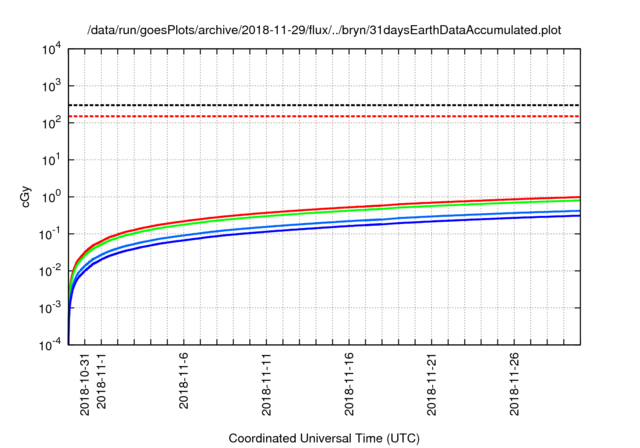Viewport: 640px width, 448px height.
Task: Click the Coordinated Universal Time axis label
Action: [x=324, y=438]
